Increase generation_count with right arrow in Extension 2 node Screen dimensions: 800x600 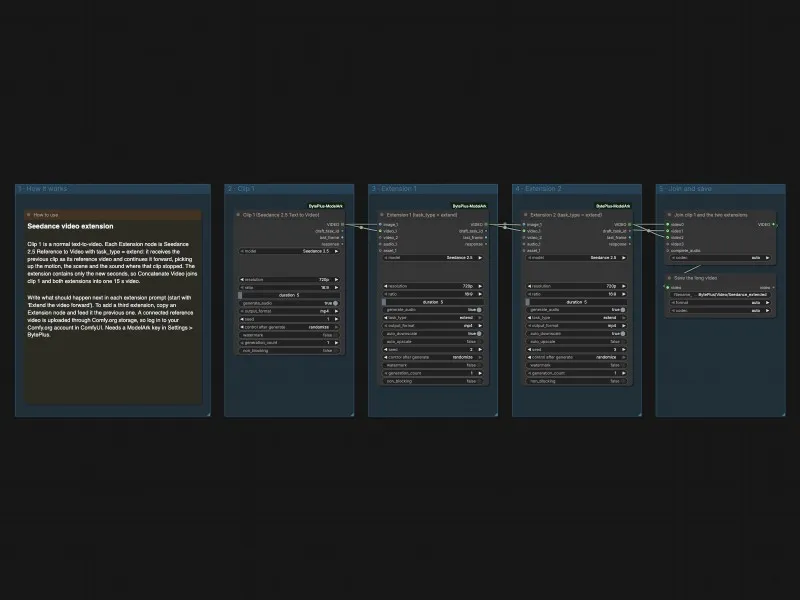pos(624,373)
